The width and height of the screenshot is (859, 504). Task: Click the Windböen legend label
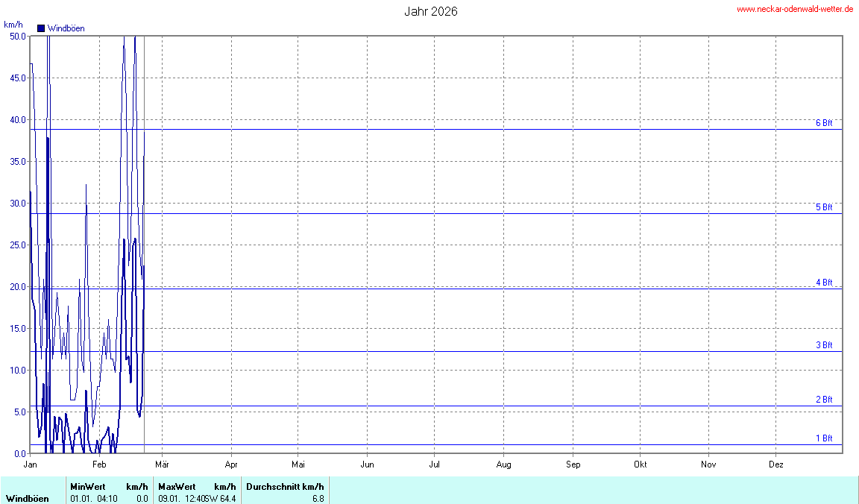point(66,28)
